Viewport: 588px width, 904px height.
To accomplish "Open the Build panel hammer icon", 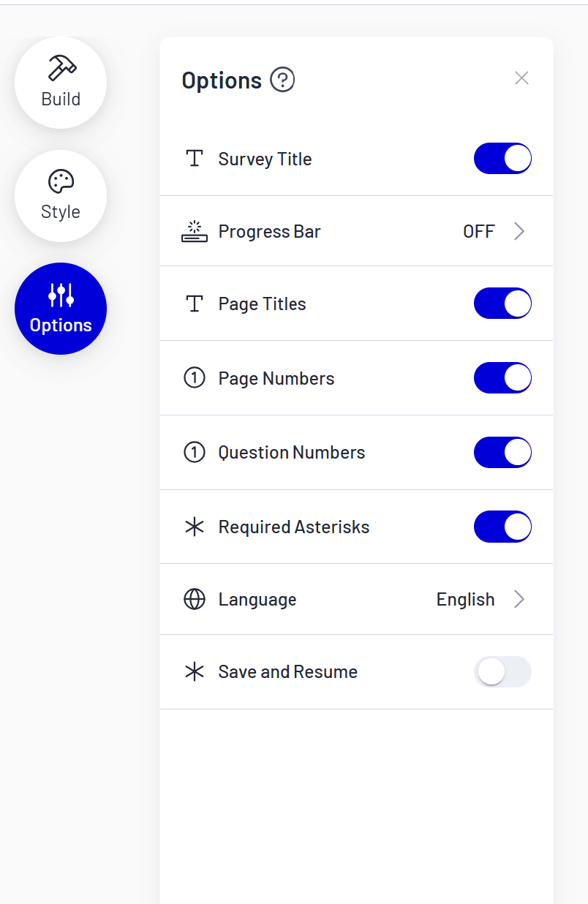I will pos(60,69).
